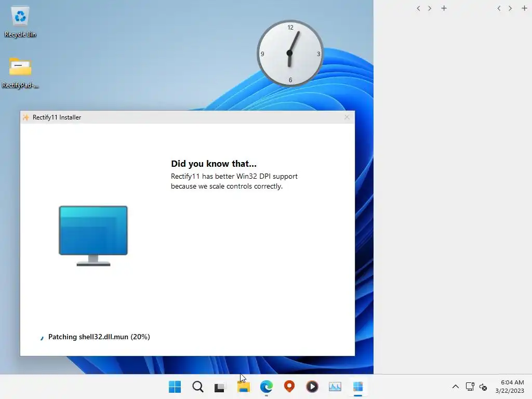Open the performance graph taskbar app
The width and height of the screenshot is (532, 399).
click(x=335, y=387)
